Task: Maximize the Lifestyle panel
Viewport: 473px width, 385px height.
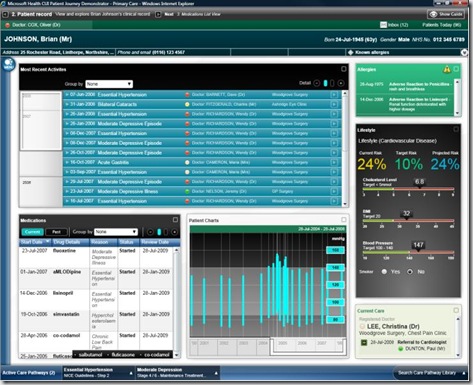Action: [x=456, y=129]
